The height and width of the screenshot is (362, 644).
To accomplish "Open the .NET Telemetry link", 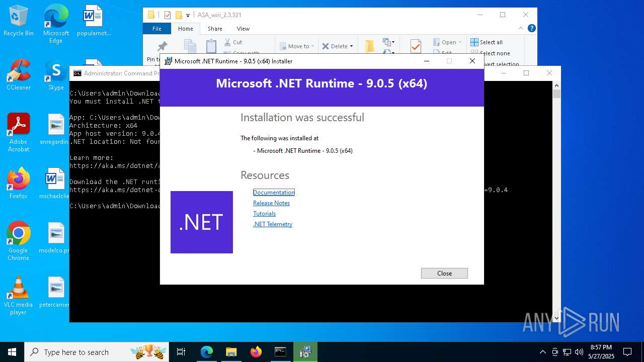I will 273,224.
